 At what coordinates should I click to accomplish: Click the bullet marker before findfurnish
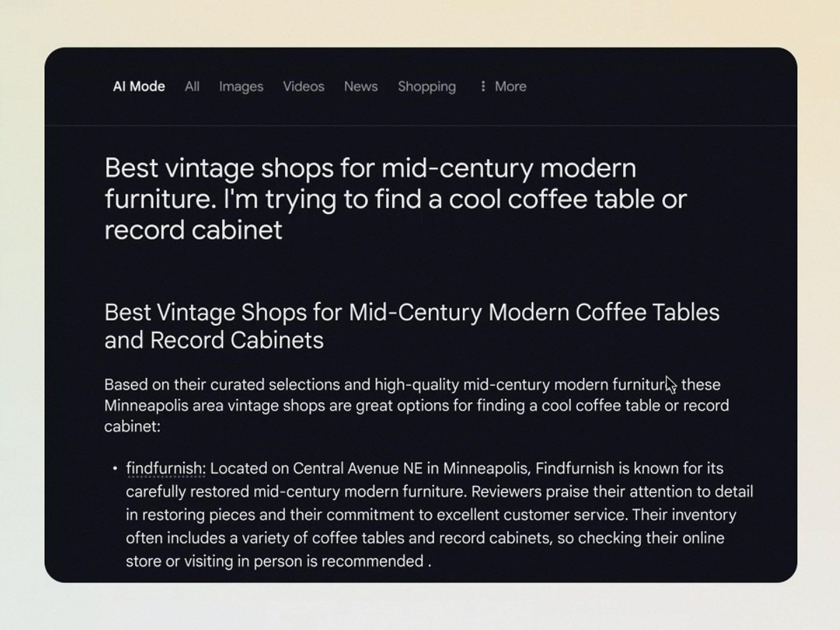pos(115,469)
